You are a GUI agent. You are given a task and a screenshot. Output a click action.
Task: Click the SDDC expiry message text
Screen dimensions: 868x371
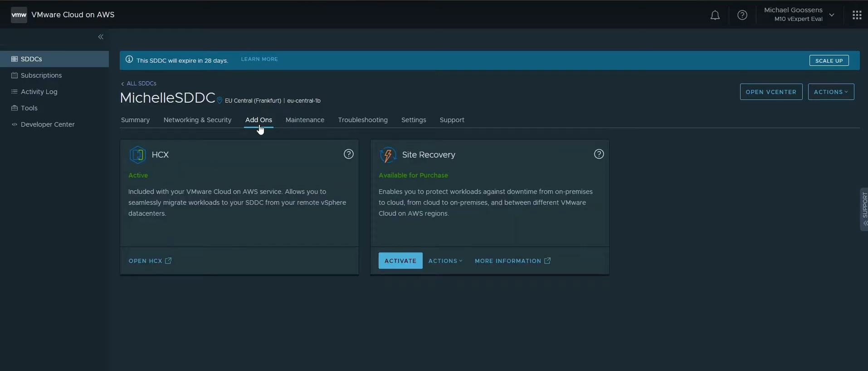click(x=182, y=60)
